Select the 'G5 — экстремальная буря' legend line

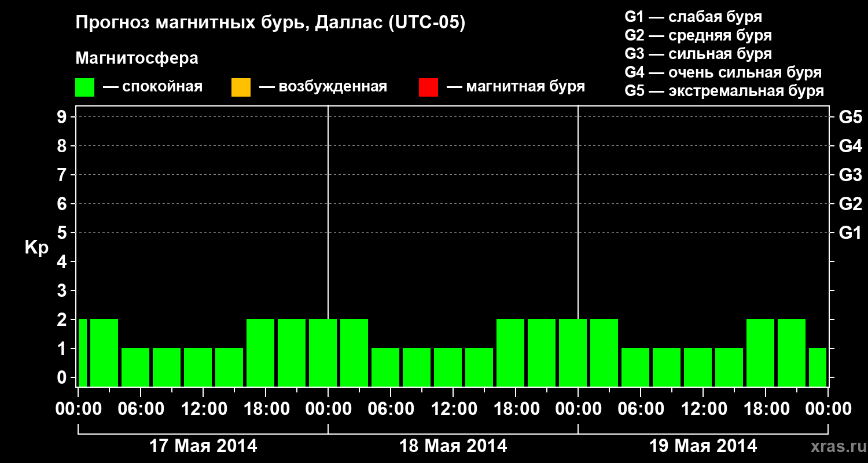point(724,91)
